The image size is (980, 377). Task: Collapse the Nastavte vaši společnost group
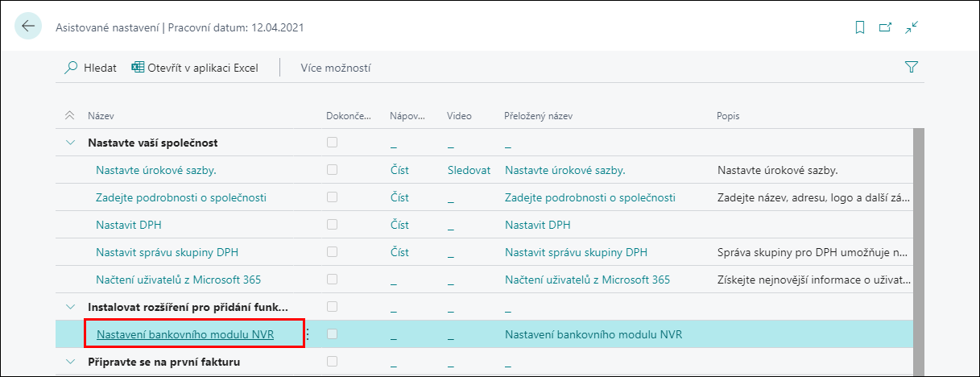click(x=69, y=143)
